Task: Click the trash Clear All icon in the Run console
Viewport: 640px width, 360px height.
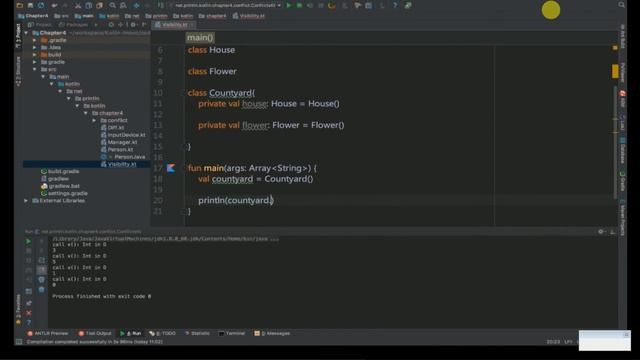Action: pos(41,289)
